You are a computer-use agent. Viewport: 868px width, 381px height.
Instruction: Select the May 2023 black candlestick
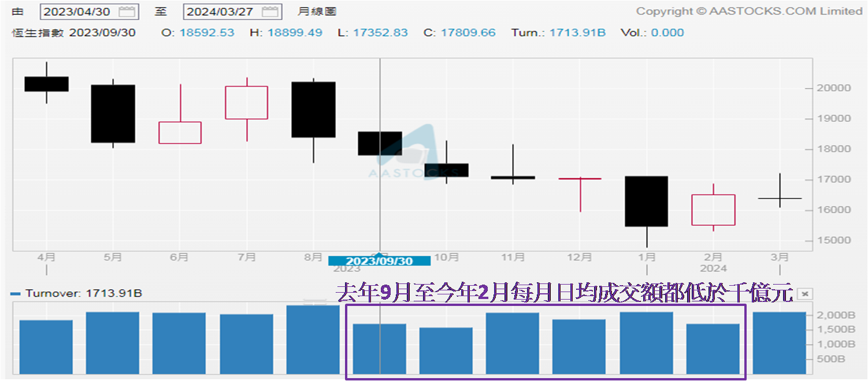tap(113, 114)
